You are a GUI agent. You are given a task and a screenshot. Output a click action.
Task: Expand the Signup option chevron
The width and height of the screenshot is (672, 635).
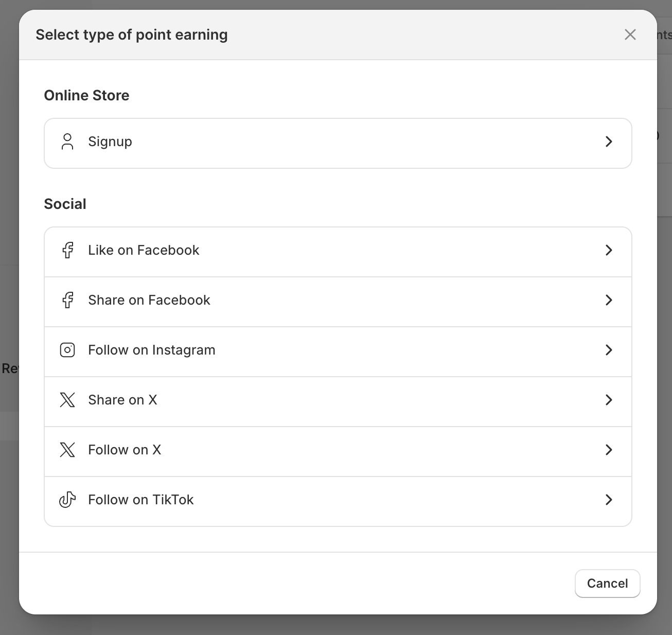click(609, 142)
